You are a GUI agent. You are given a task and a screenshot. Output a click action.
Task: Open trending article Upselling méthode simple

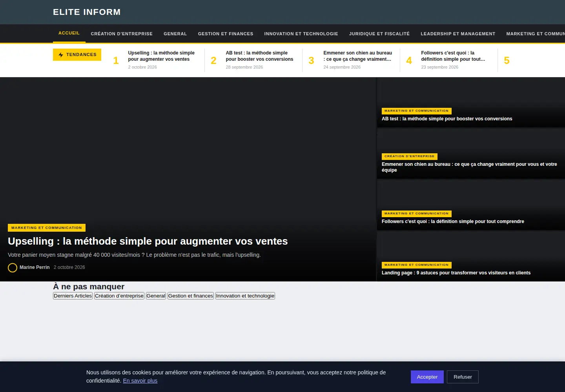pyautogui.click(x=161, y=56)
